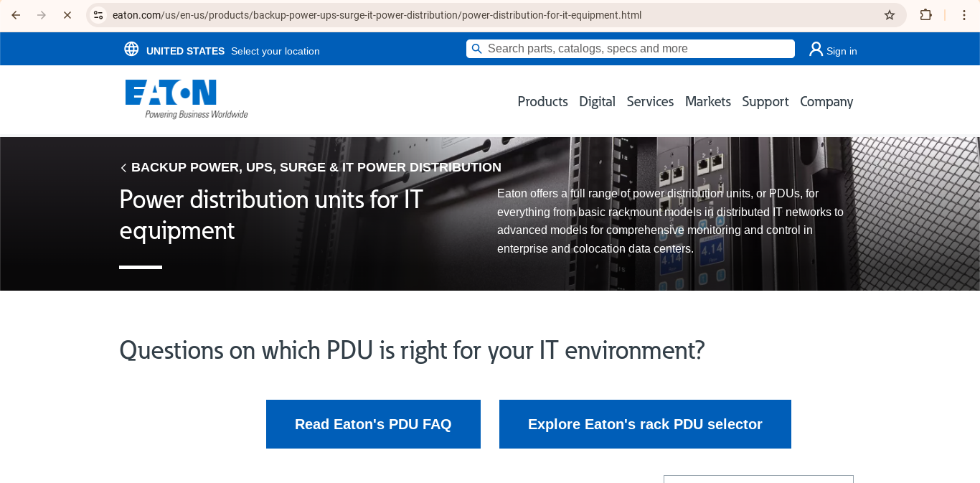Click the Sign in link
The image size is (980, 483).
tap(842, 51)
